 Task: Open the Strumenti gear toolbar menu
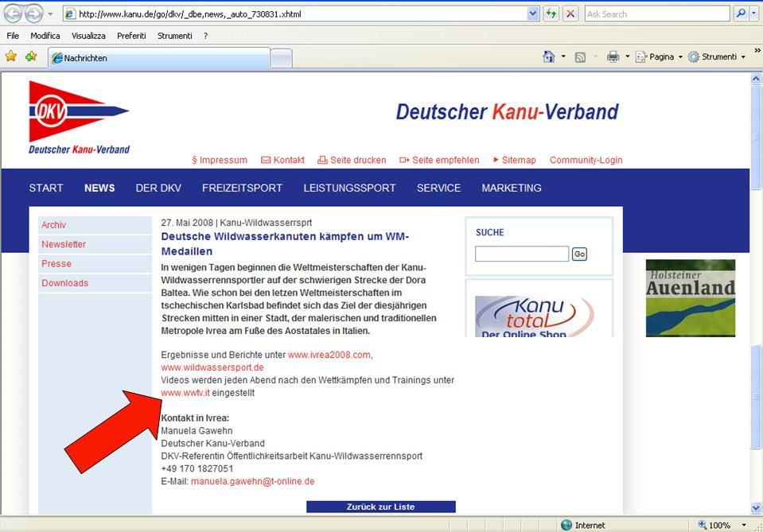pos(716,57)
